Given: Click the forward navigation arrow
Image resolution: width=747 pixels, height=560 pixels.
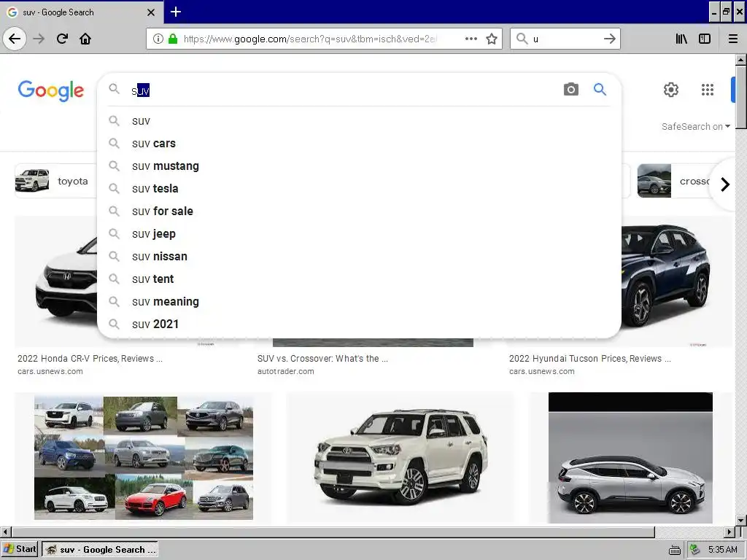Looking at the screenshot, I should coord(39,39).
